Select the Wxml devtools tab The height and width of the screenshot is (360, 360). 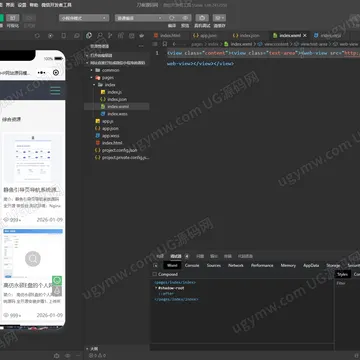[x=172, y=265]
